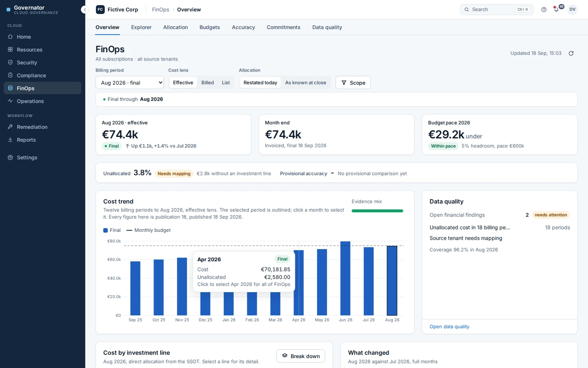Image resolution: width=588 pixels, height=368 pixels.
Task: Switch cost lens to Billed
Action: point(207,83)
